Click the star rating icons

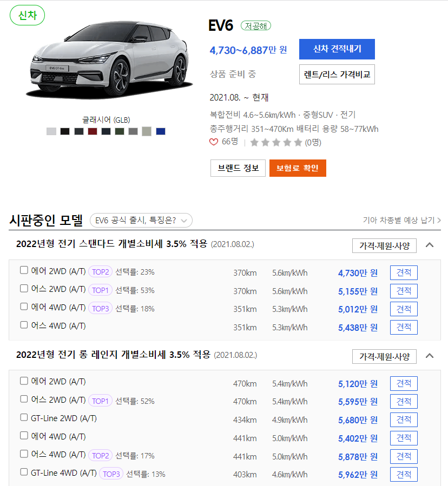[x=276, y=142]
